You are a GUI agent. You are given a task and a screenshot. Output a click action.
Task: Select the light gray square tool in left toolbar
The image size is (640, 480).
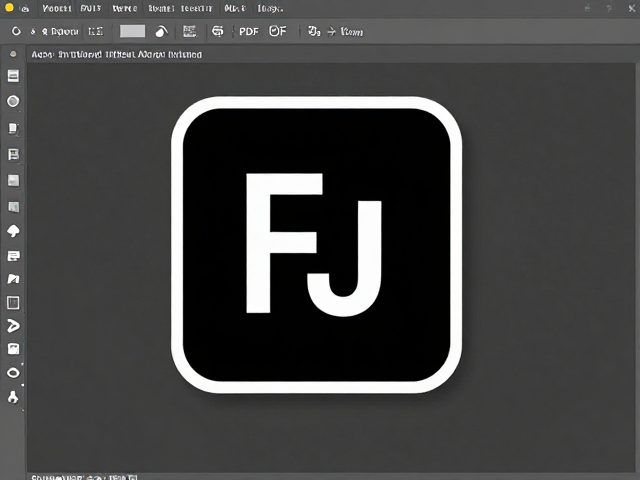(x=13, y=180)
